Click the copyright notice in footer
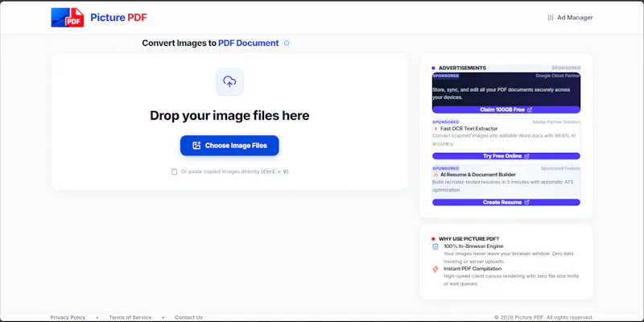 [543, 317]
